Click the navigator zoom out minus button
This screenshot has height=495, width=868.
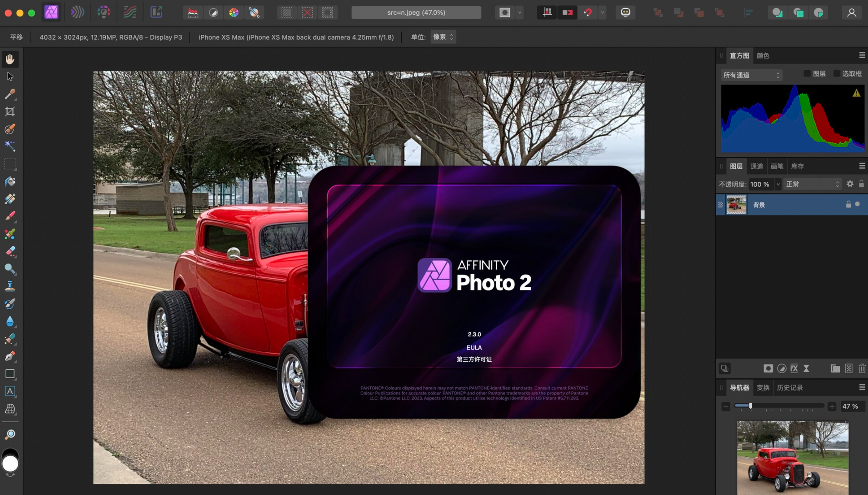[726, 406]
